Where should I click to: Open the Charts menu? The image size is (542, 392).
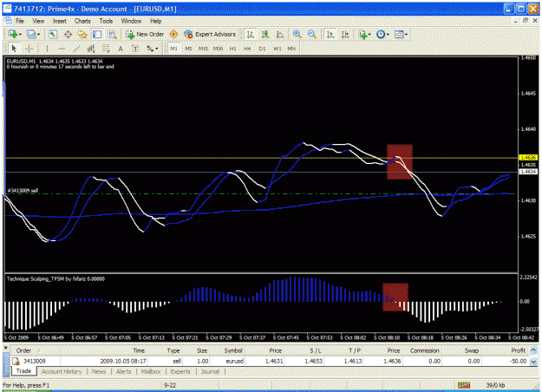[x=82, y=21]
